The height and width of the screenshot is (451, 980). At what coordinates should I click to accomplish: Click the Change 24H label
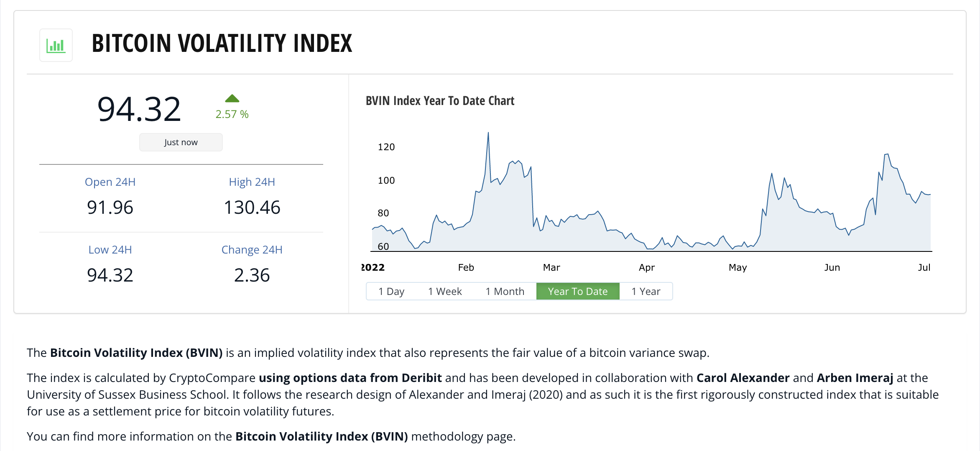point(252,250)
